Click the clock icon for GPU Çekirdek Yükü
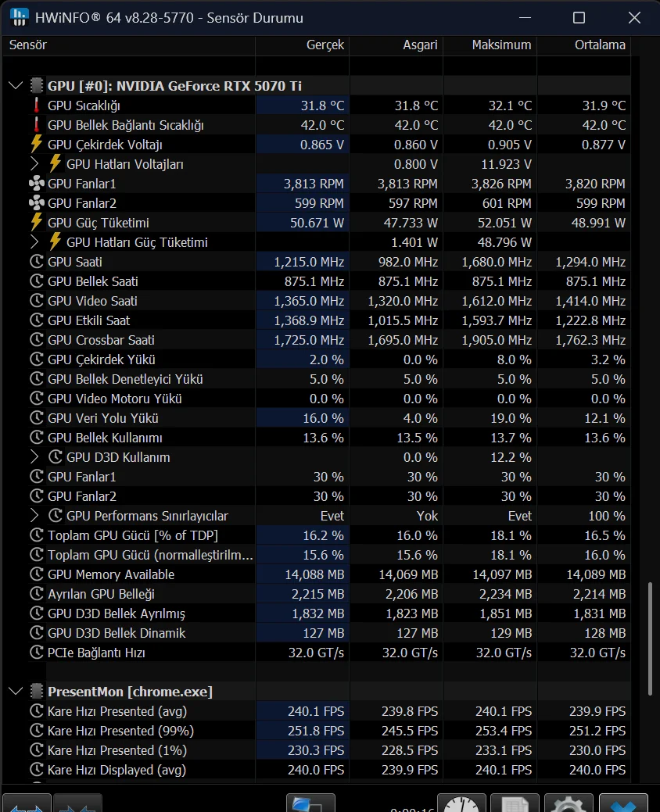This screenshot has width=660, height=812. [36, 359]
